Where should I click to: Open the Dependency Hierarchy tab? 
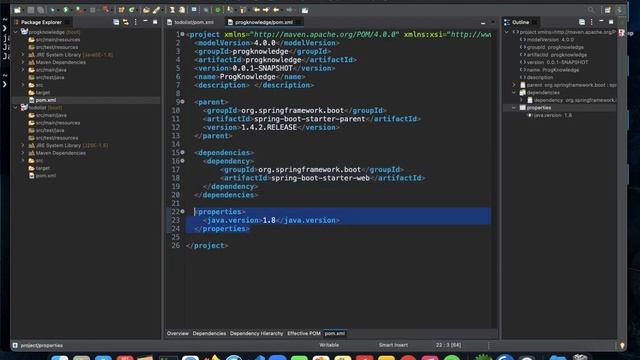point(256,333)
